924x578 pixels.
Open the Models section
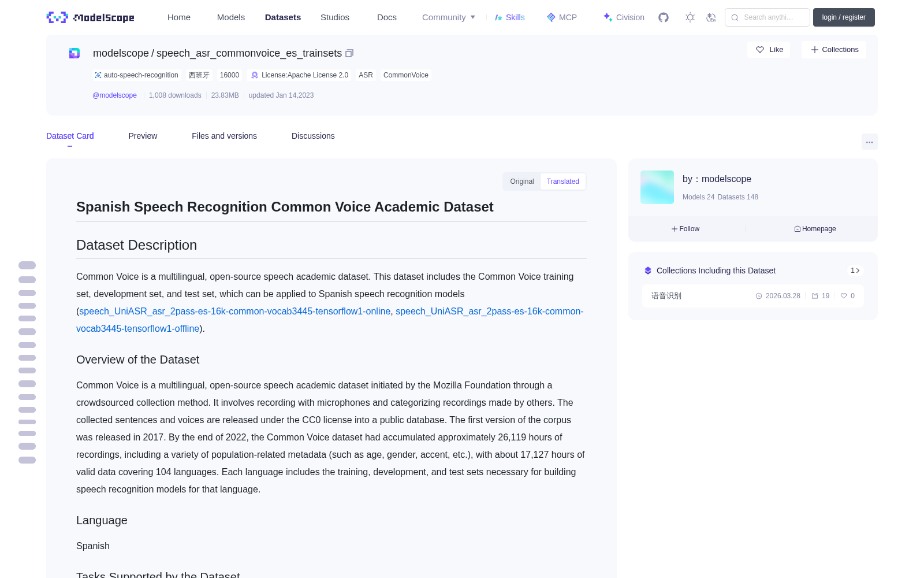(x=231, y=17)
